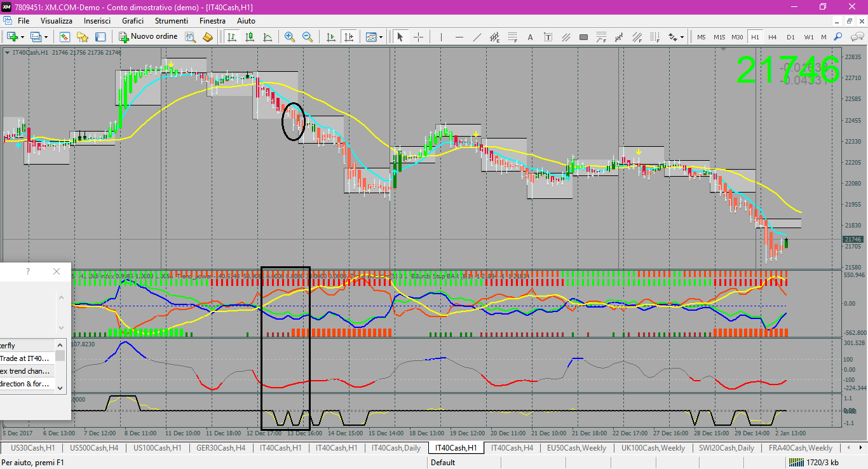Switch chart to candlesticks
Screen dimensions: 868x469
[x=250, y=37]
